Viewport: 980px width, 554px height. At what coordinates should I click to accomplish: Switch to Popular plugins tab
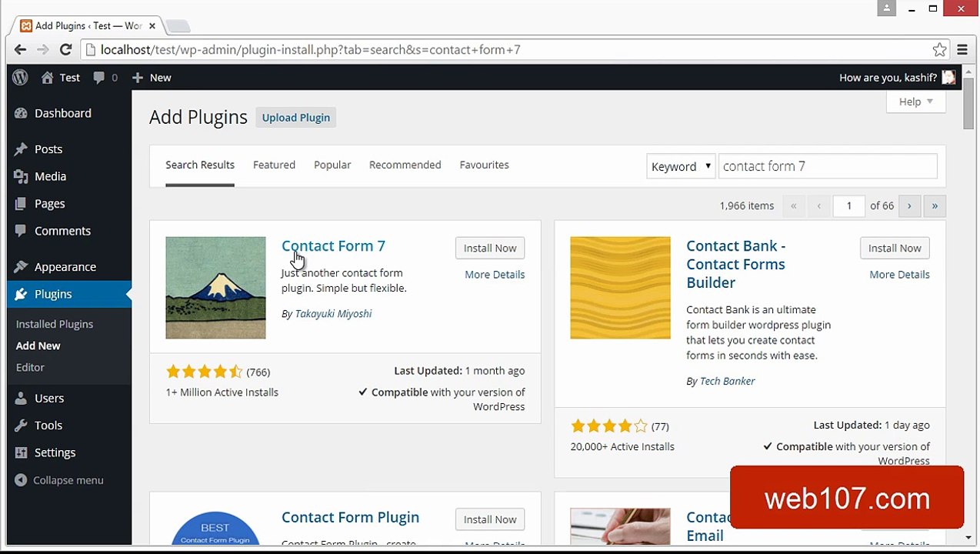tap(332, 165)
